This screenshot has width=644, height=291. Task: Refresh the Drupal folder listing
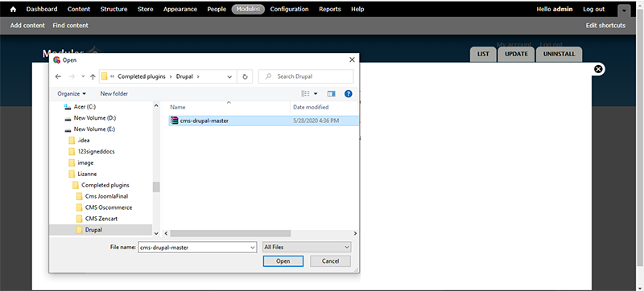(x=246, y=76)
